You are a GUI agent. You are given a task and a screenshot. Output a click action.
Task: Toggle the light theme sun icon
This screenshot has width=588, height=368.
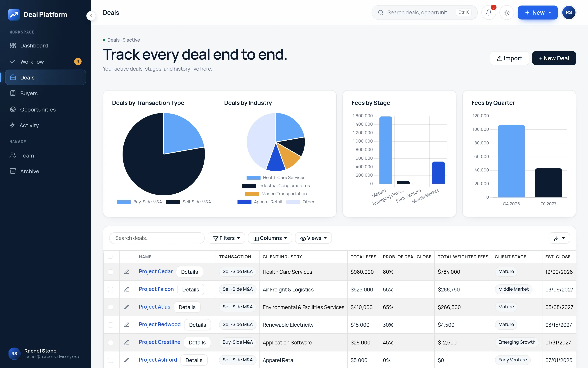point(507,13)
